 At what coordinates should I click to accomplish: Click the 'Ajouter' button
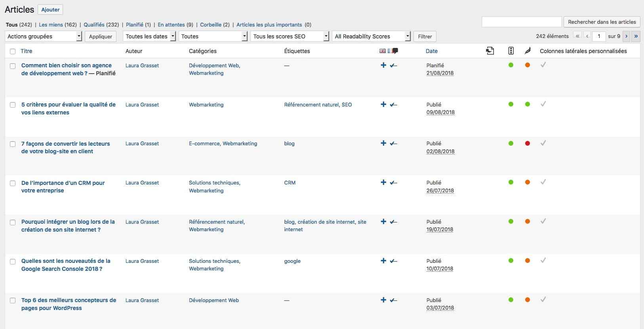[x=50, y=10]
